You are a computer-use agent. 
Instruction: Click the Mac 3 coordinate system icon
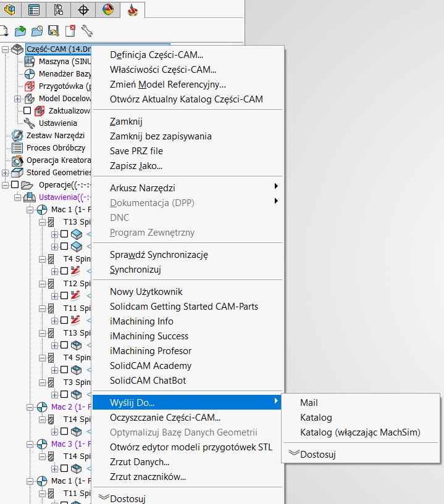point(42,444)
